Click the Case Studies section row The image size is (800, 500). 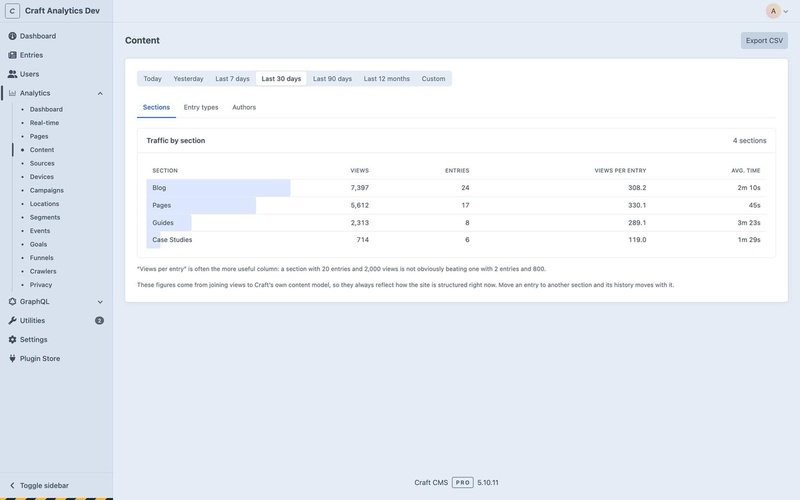[x=456, y=240]
